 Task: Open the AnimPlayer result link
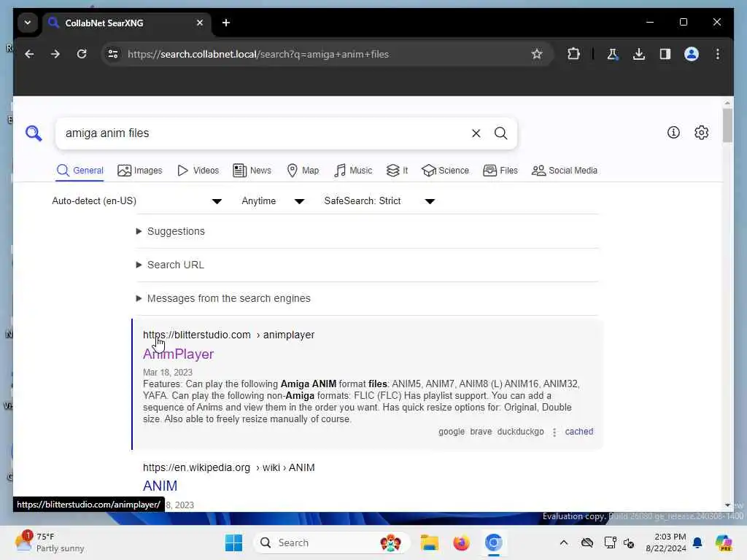[178, 354]
